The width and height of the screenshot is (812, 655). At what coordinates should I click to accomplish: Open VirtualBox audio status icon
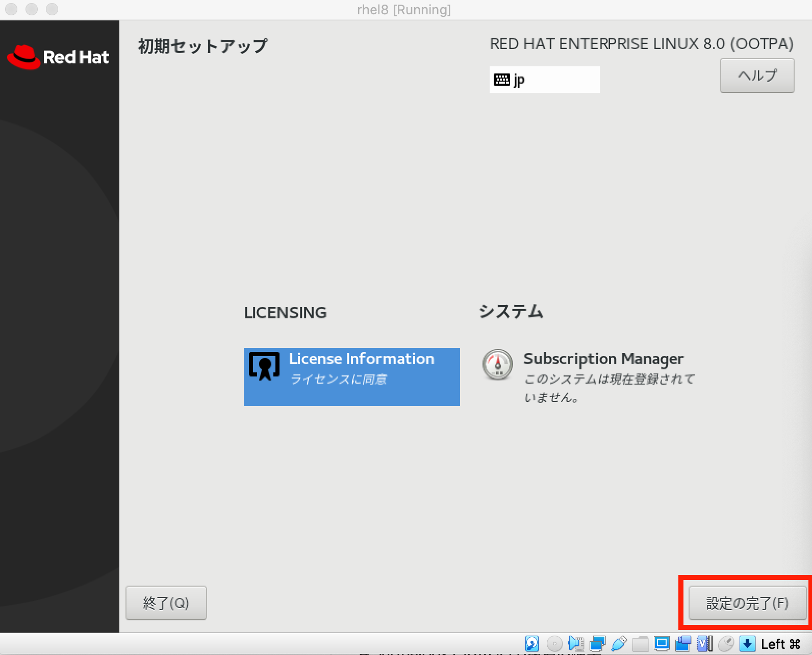[576, 644]
